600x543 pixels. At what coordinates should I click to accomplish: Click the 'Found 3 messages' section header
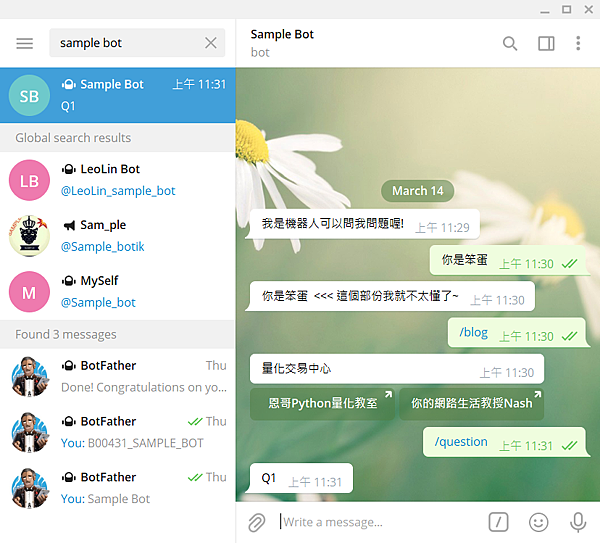click(x=117, y=334)
